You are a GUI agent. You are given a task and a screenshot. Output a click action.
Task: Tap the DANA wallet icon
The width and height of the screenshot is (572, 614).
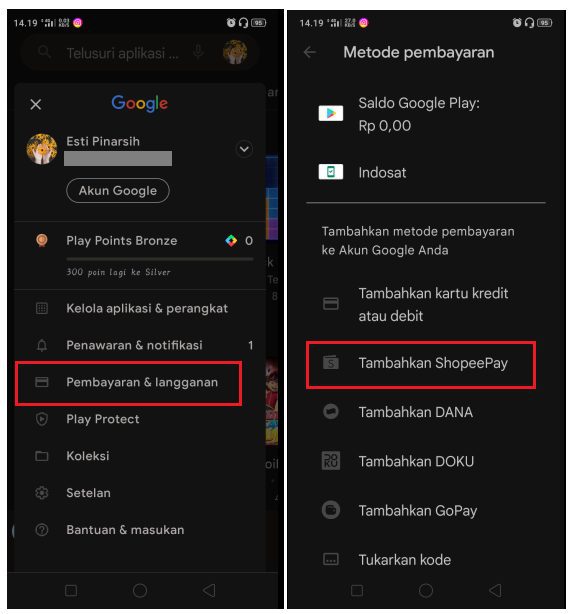pos(331,412)
